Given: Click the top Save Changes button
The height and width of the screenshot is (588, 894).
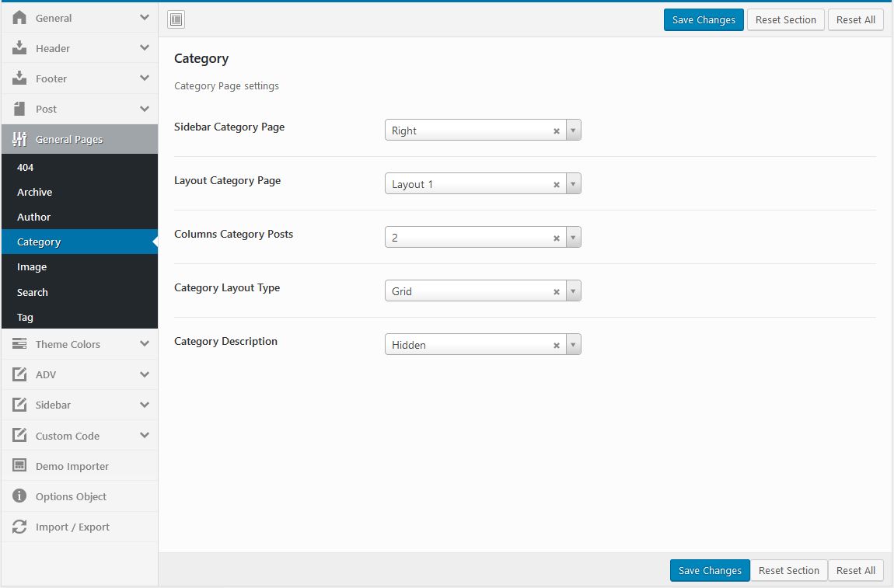Looking at the screenshot, I should tap(704, 20).
